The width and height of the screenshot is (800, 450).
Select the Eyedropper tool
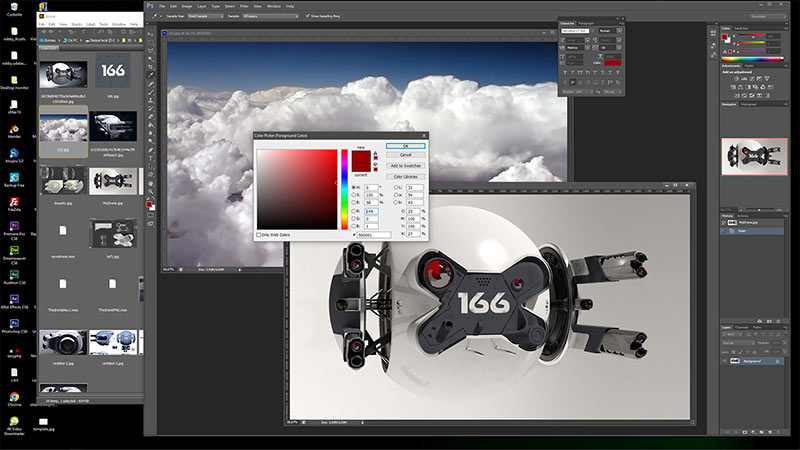pyautogui.click(x=150, y=74)
